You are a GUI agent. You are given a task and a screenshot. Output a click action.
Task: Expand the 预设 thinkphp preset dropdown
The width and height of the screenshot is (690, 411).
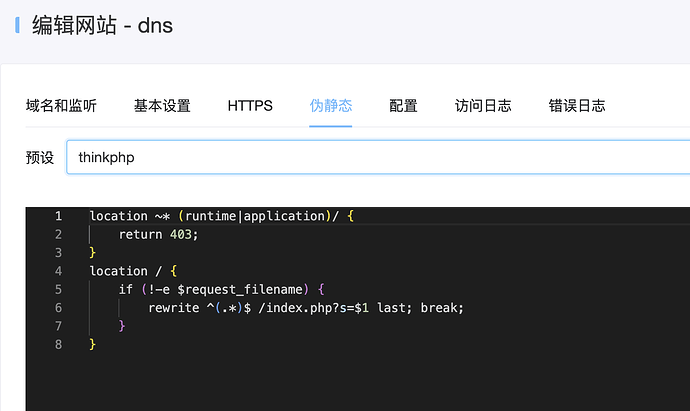[x=378, y=158]
